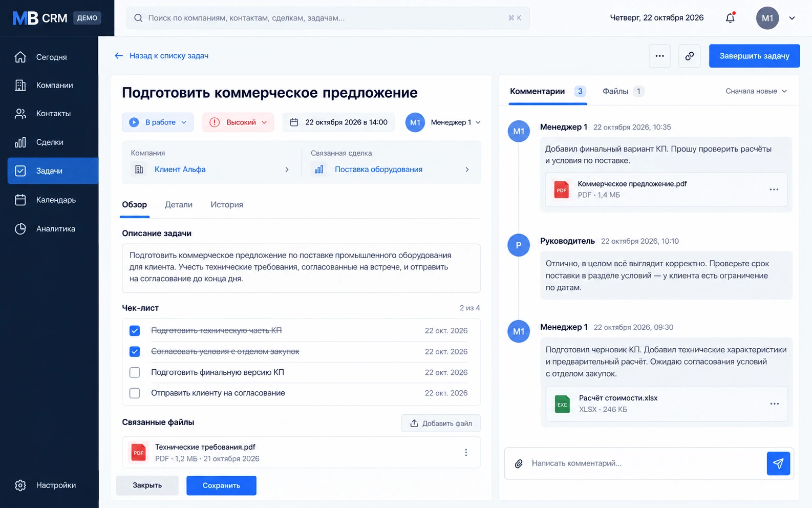Open options for Расчёт стоимости.xlsx

tap(775, 404)
